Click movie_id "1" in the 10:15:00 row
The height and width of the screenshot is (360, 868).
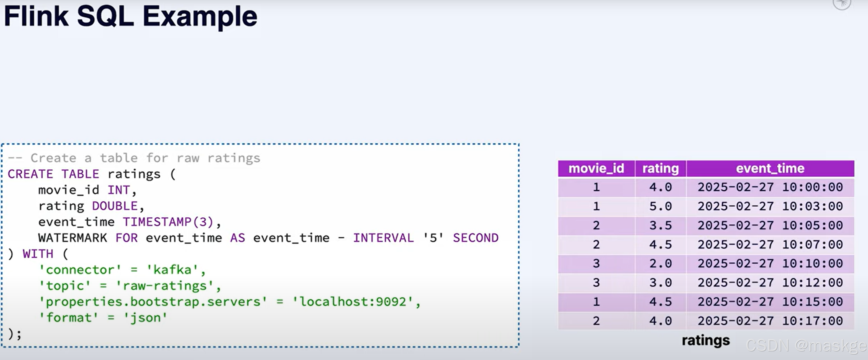(596, 302)
